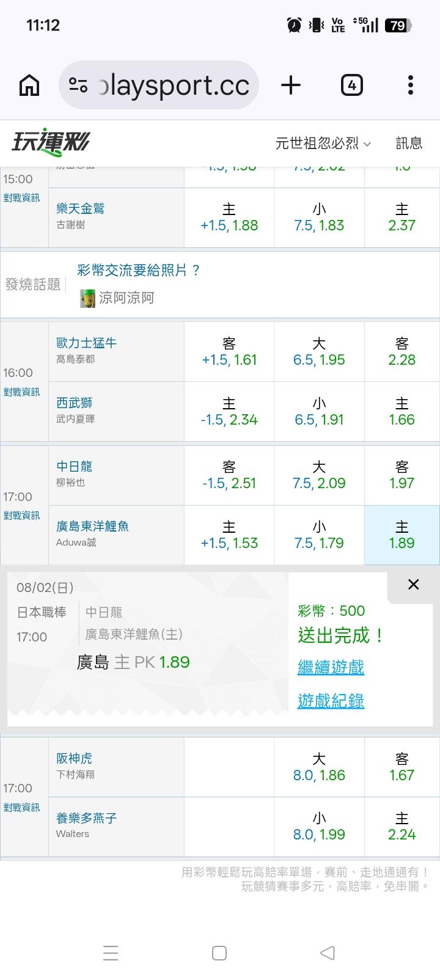
Task: Tap the Android home square button
Action: tap(219, 953)
